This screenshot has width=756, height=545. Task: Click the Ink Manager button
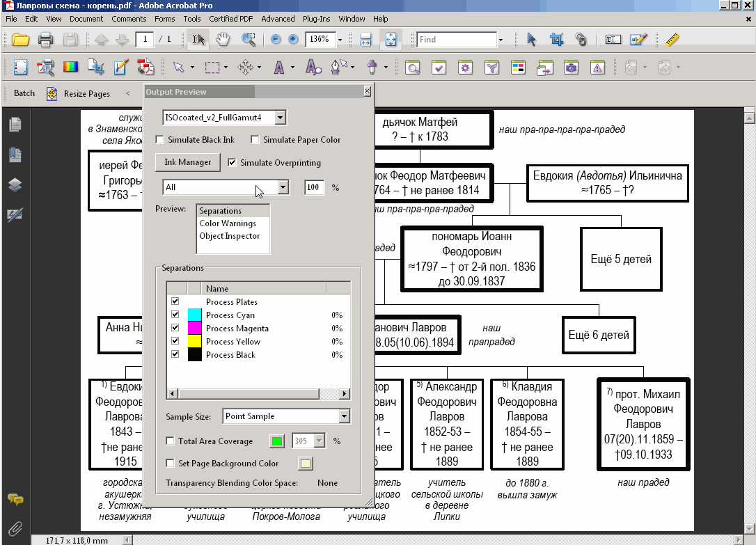coord(187,162)
